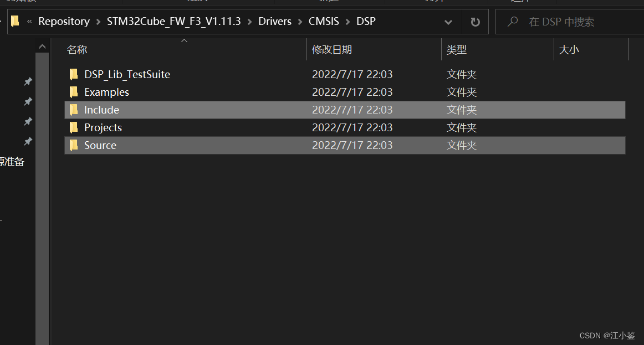
Task: Expand the breadcrumb chevron after CMSIS
Action: (x=347, y=22)
